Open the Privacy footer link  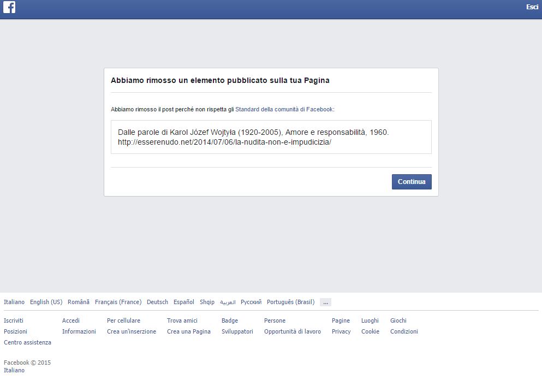point(341,331)
